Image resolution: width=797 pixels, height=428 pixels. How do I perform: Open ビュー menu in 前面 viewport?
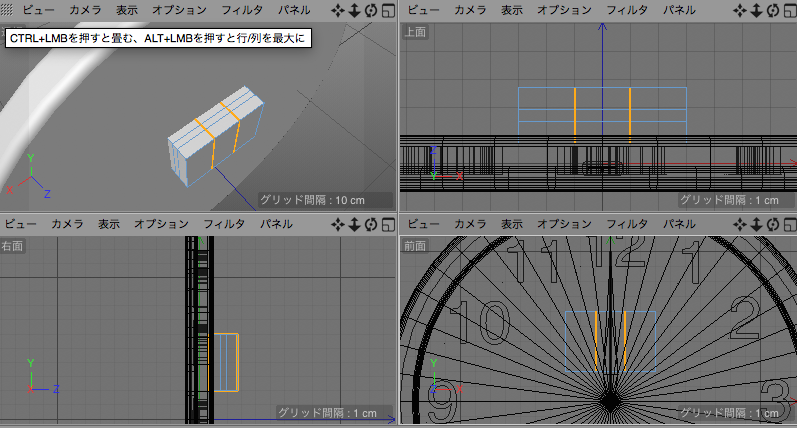(x=423, y=224)
